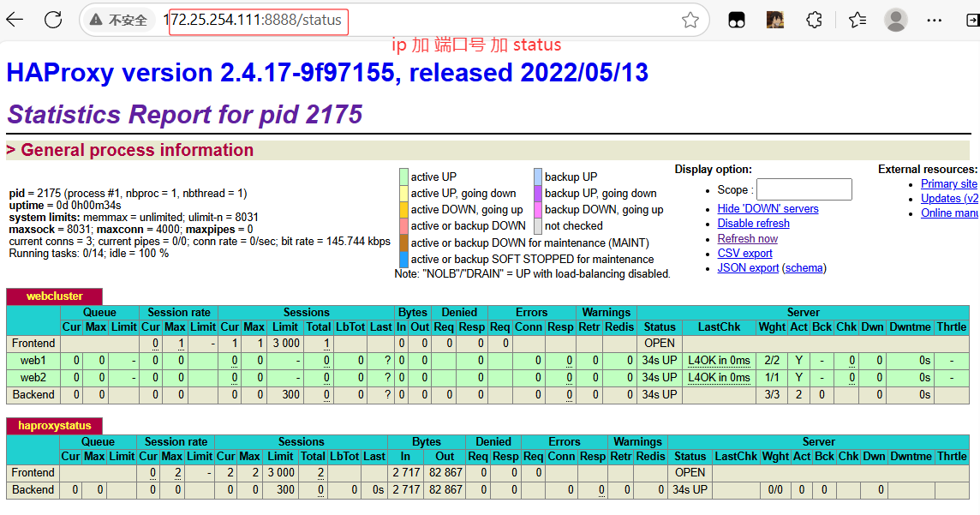Image resolution: width=980 pixels, height=515 pixels.
Task: Open the browser three-dot settings menu
Action: click(935, 20)
